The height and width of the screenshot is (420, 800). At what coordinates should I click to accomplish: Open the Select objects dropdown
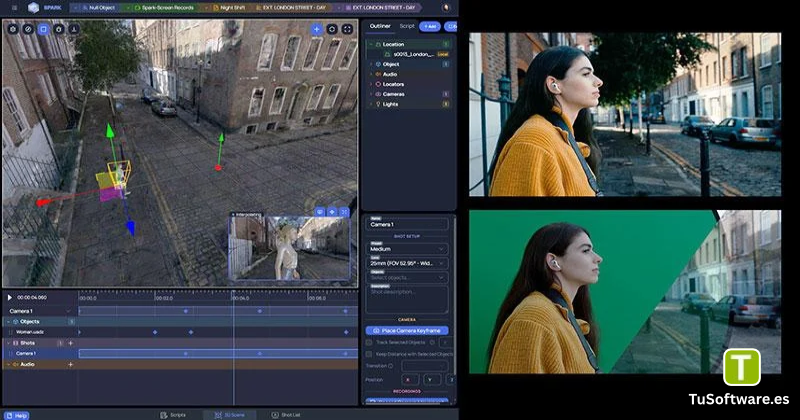pyautogui.click(x=407, y=278)
